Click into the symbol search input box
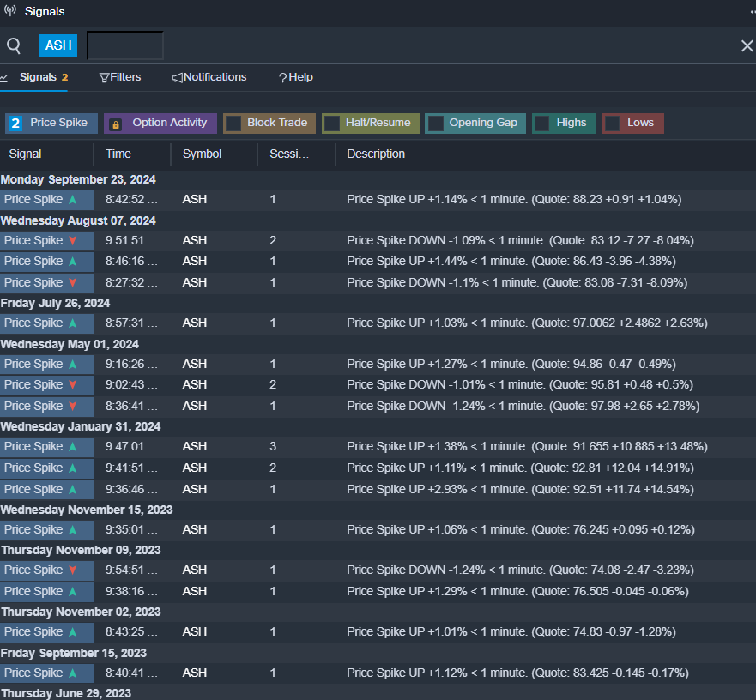The height and width of the screenshot is (700, 756). (125, 45)
